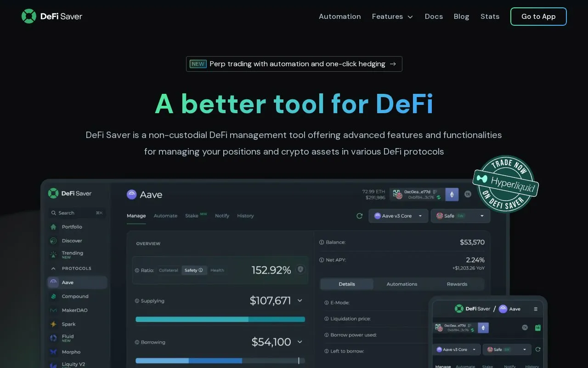Choose the Compound protocol icon
Screen dimensions: 588x368
pos(53,296)
